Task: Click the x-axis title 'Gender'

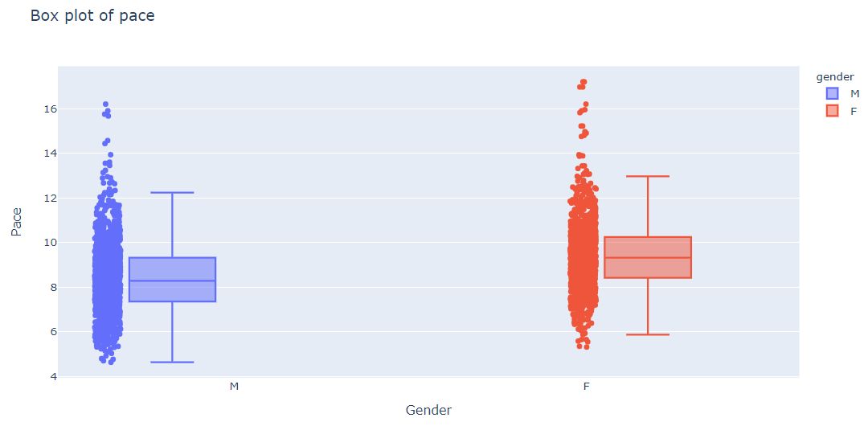Action: 428,410
